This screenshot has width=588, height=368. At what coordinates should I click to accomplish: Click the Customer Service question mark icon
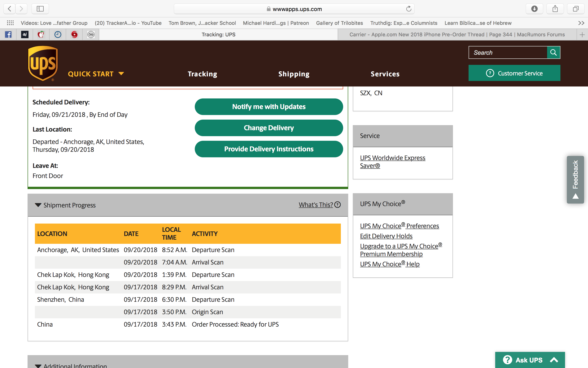(490, 73)
